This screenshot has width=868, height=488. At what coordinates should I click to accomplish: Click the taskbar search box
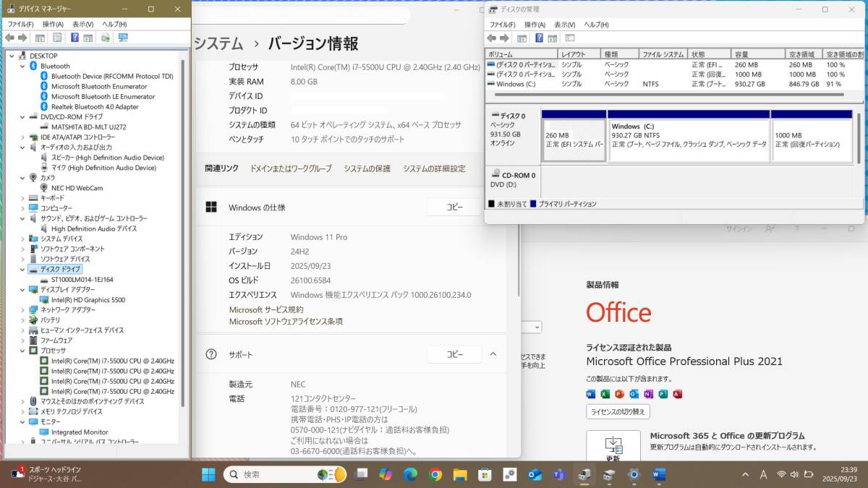click(x=285, y=474)
